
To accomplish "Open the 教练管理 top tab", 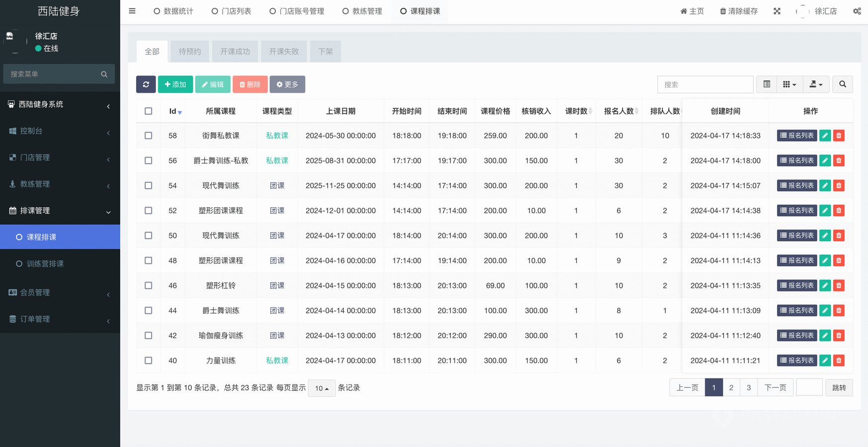I will click(362, 11).
